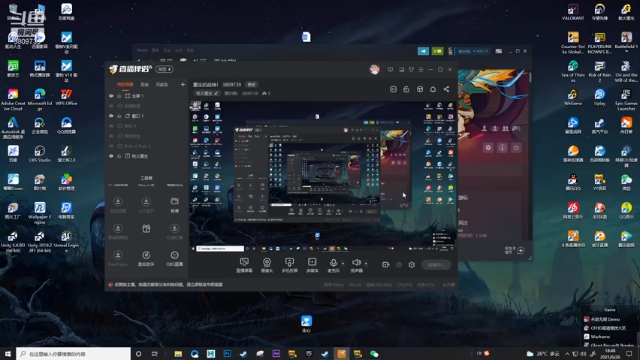Edit the game category pencil tag
The height and width of the screenshot is (360, 640).
[207, 93]
